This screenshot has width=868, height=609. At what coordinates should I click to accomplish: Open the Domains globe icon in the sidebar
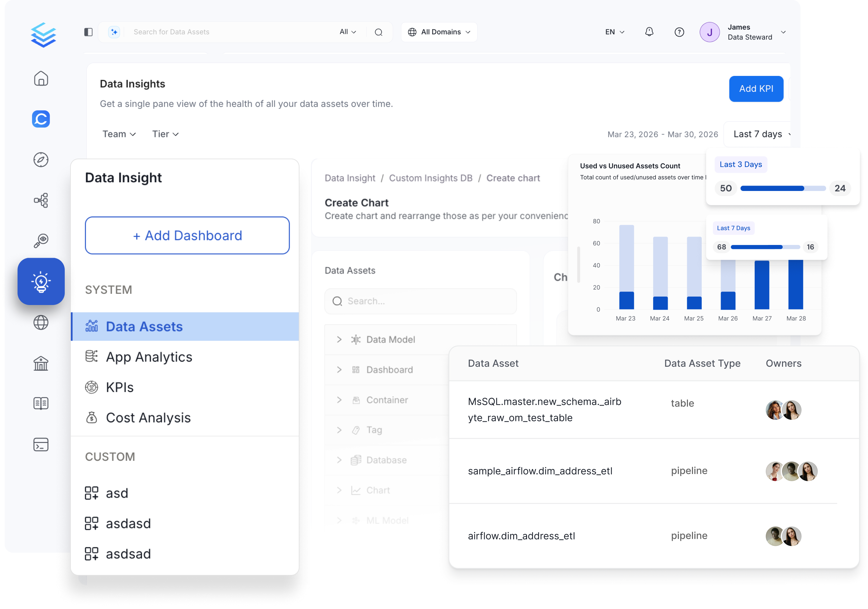tap(41, 322)
